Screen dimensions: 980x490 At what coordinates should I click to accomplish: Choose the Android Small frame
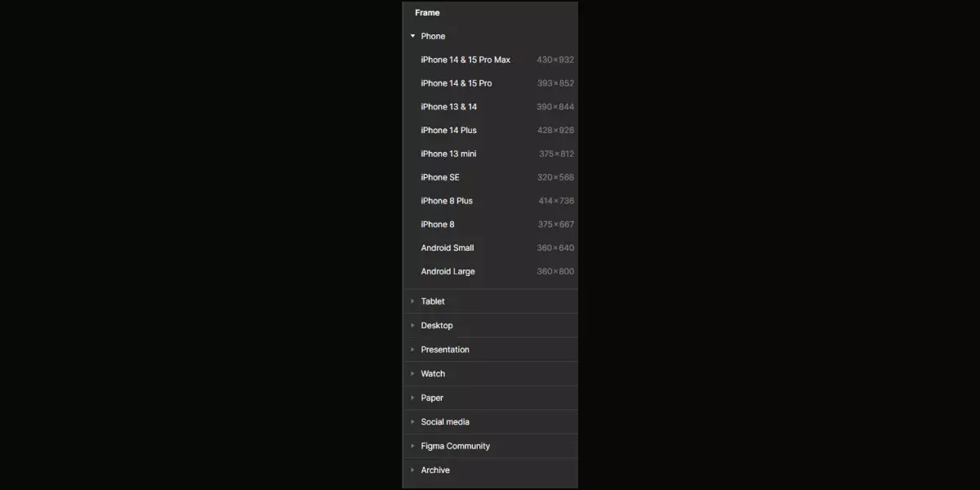pyautogui.click(x=490, y=247)
